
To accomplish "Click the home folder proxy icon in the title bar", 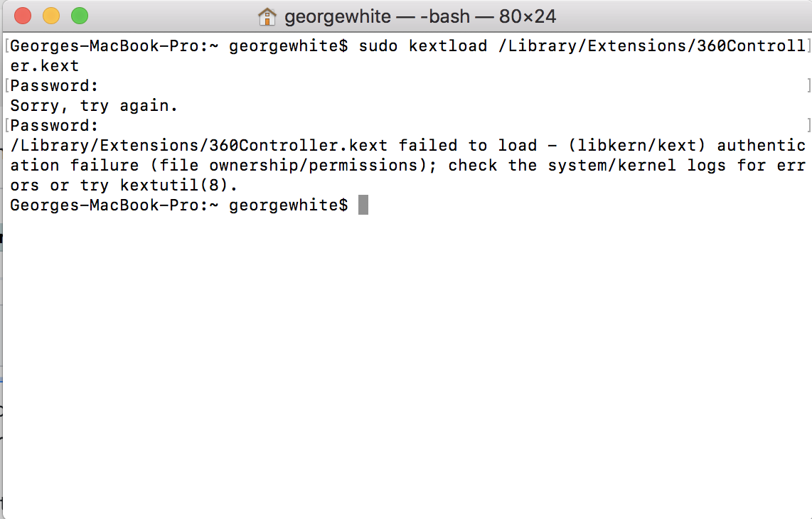I will pos(267,16).
